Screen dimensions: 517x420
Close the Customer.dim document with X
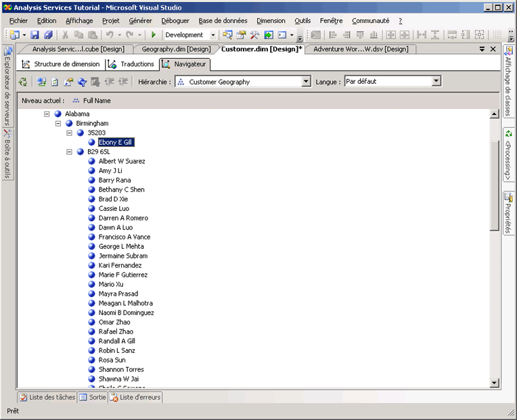pyautogui.click(x=493, y=49)
